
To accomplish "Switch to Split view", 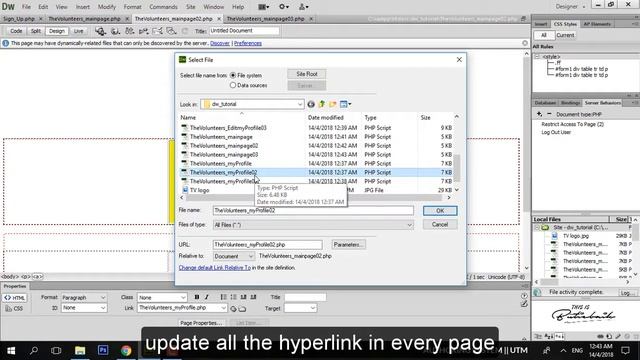I will (x=36, y=31).
